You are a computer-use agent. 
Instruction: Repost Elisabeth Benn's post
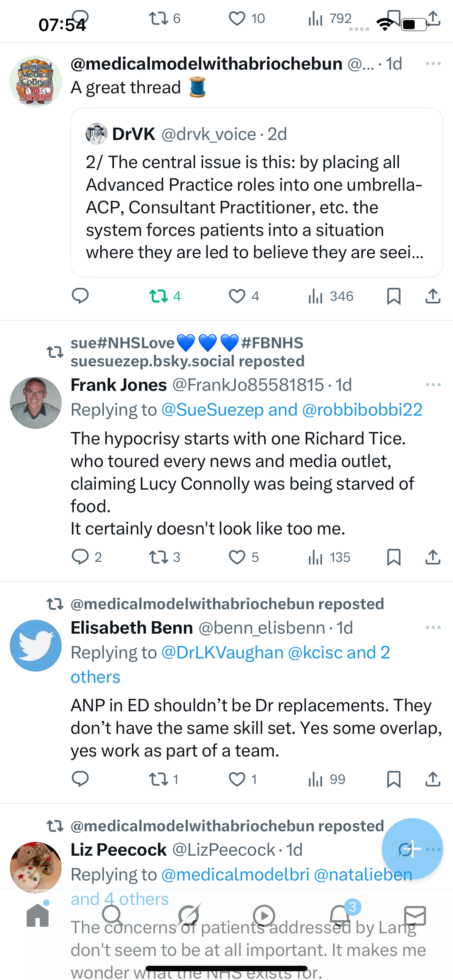pos(158,779)
